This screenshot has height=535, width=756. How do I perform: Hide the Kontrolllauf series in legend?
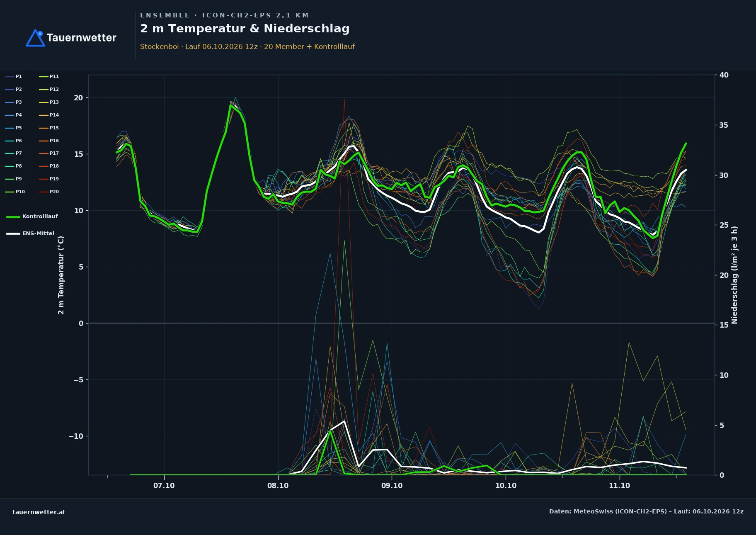tap(32, 216)
